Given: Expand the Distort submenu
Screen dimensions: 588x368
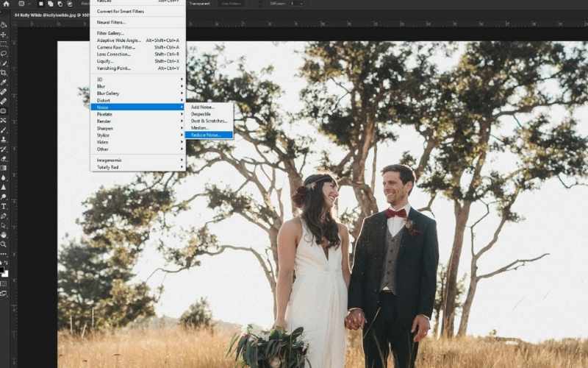Looking at the screenshot, I should tap(138, 100).
